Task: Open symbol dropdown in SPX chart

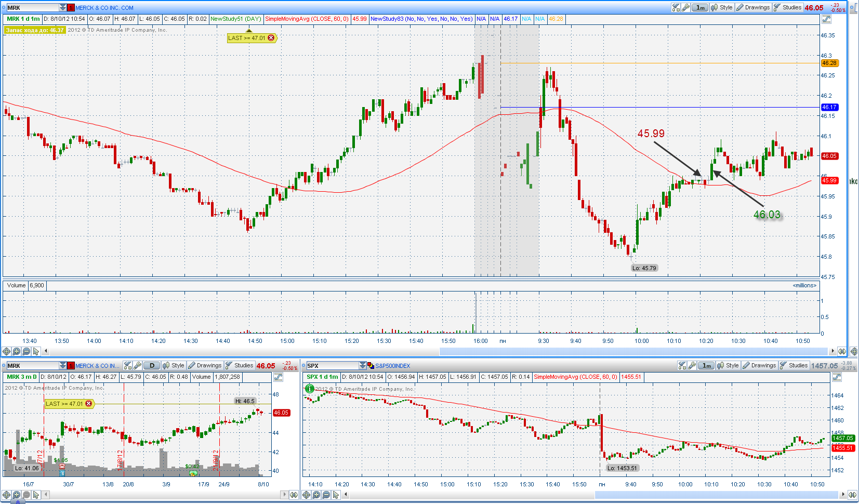Action: tap(363, 365)
